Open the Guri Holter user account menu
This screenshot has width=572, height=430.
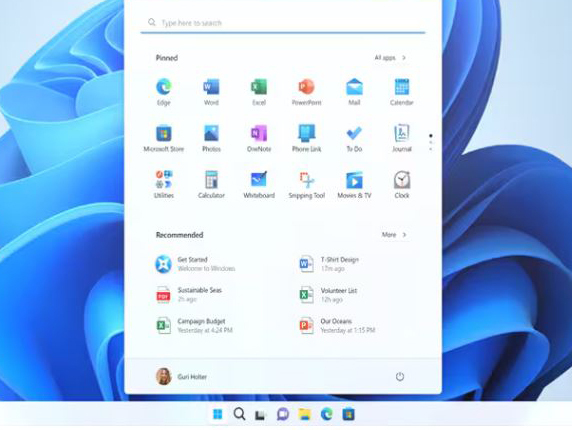click(x=181, y=376)
